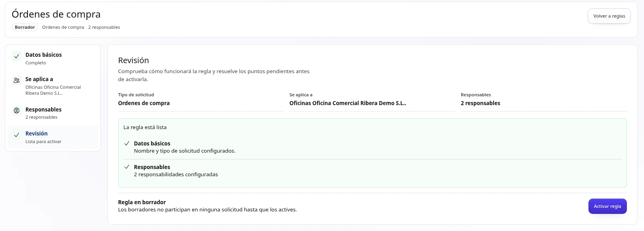Viewport: 644px width, 231px height.
Task: Click the Responsables heading in the checklist
Action: coord(152,167)
